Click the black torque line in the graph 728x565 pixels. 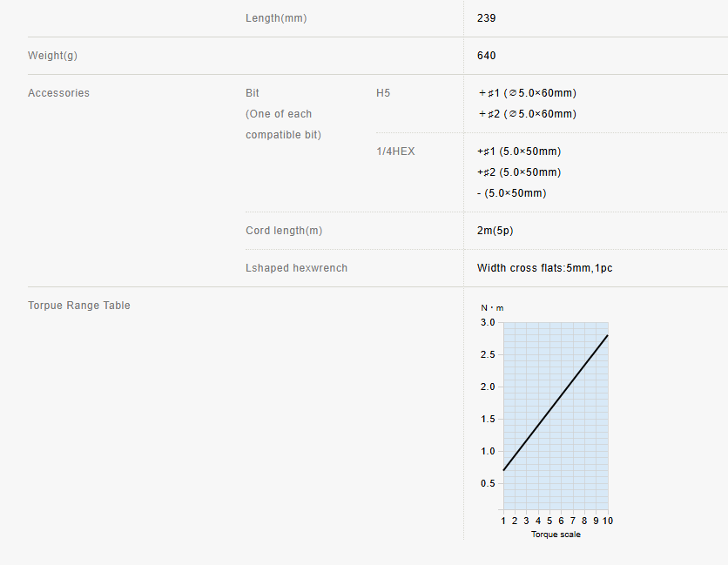tap(556, 403)
